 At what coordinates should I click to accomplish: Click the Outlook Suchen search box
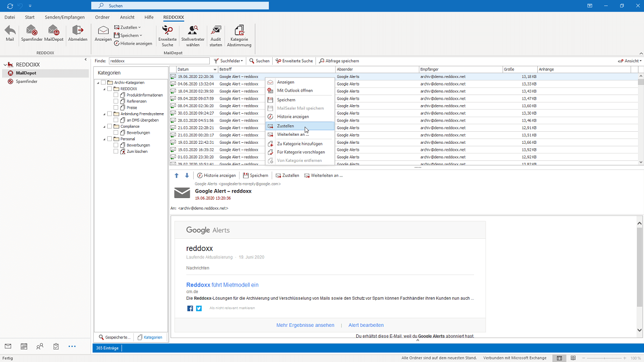pos(180,6)
